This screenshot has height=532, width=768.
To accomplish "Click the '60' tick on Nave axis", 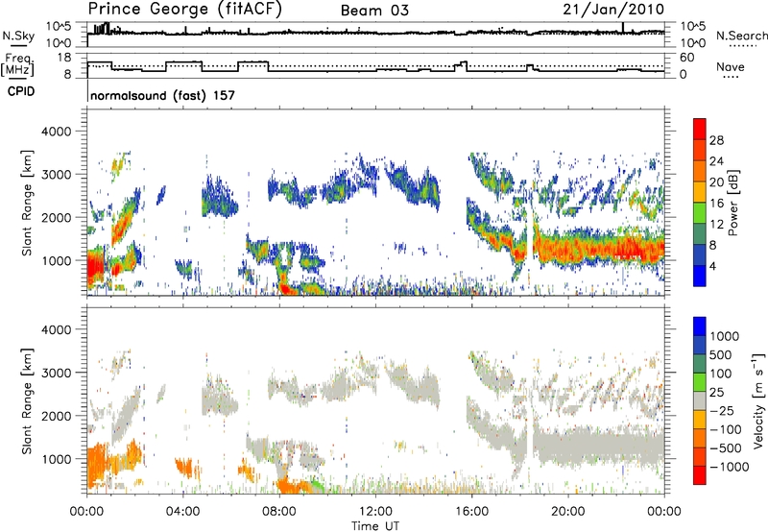I will 687,58.
